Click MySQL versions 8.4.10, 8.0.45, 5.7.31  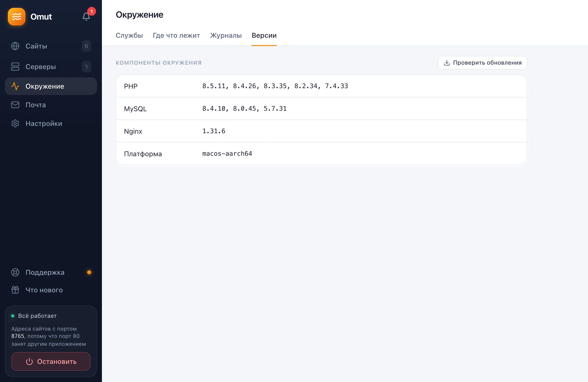(x=244, y=108)
